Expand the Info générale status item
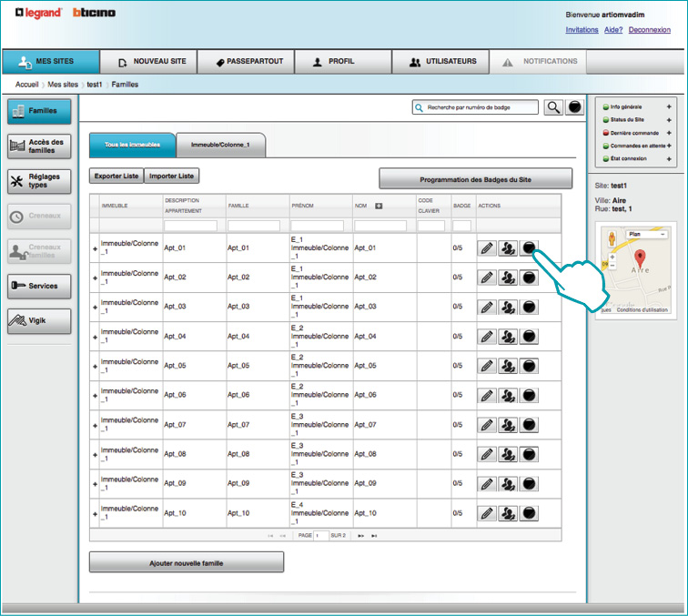688x616 pixels. pos(669,107)
